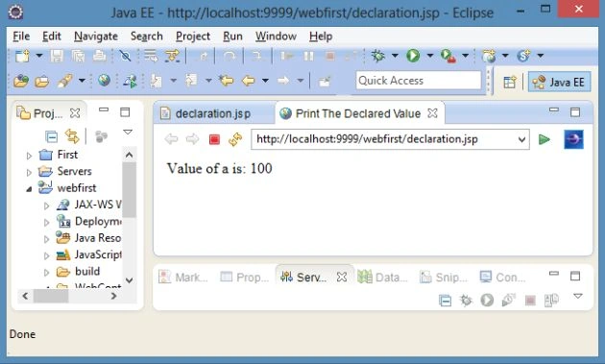Switch to the declaration.jsp editor tab

(x=214, y=113)
